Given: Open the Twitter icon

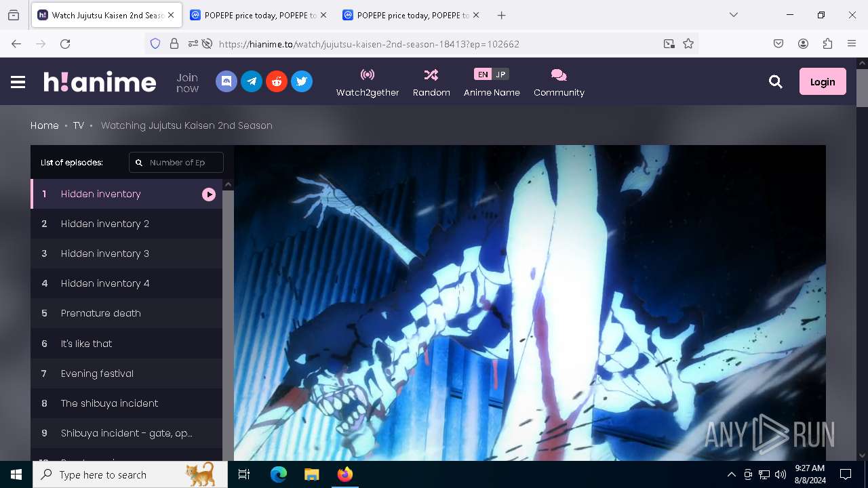Looking at the screenshot, I should click(x=302, y=81).
